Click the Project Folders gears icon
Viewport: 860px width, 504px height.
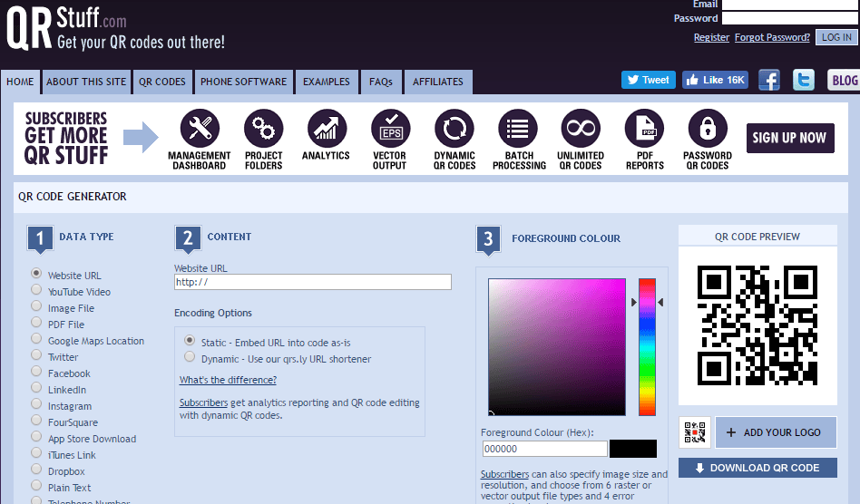pos(263,129)
